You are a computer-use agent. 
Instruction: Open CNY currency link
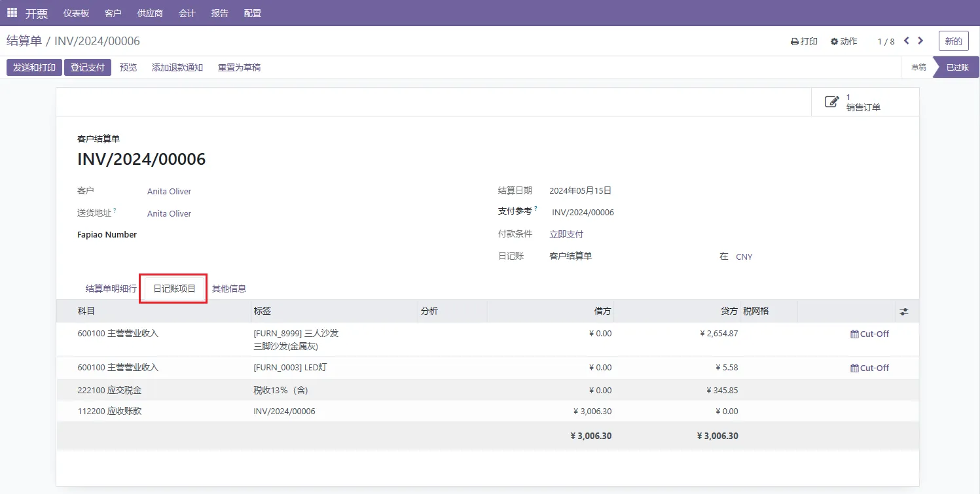coord(744,257)
